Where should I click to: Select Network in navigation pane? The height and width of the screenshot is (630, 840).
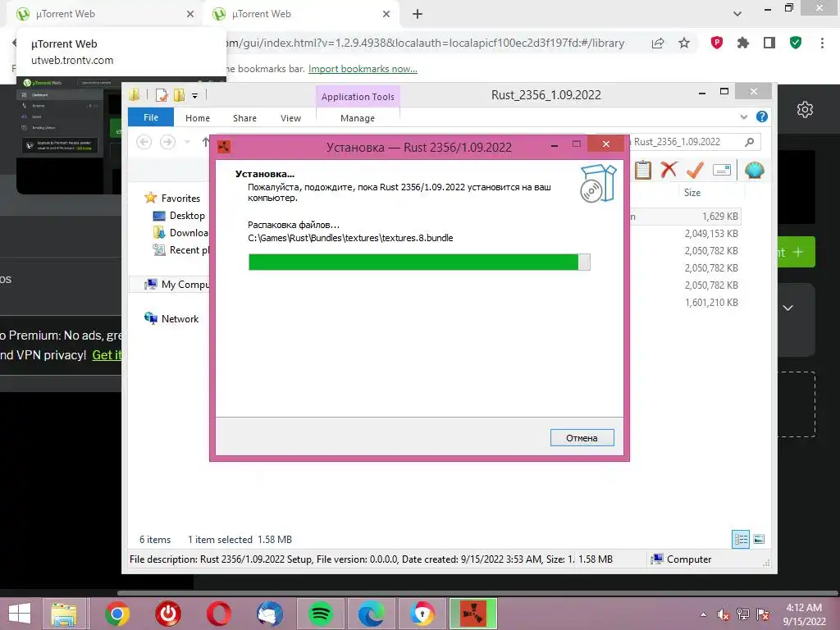point(171,319)
